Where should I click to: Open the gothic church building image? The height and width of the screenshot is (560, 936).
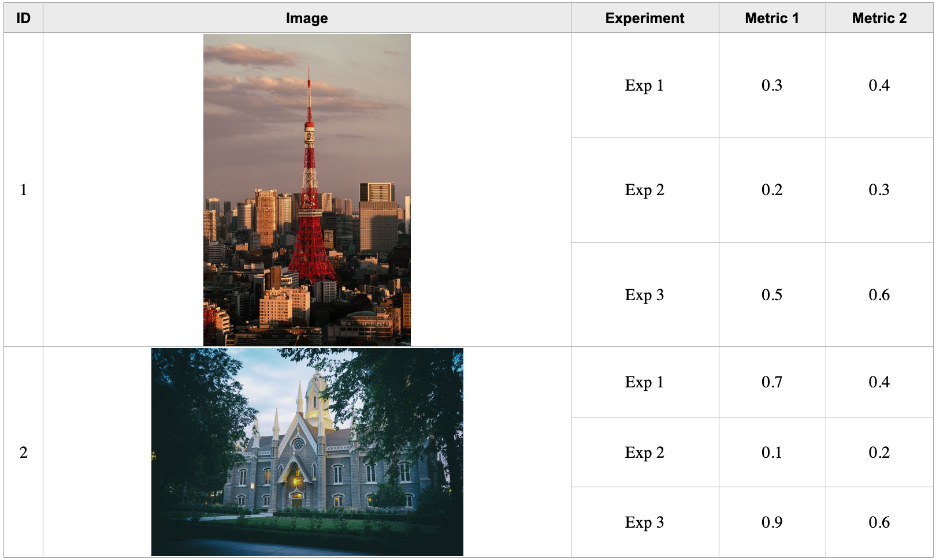[307, 452]
